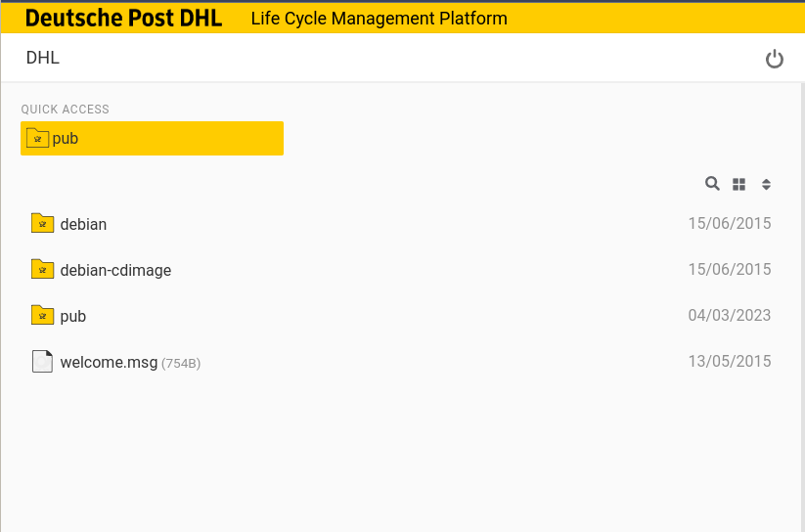This screenshot has width=805, height=532.
Task: Open the welcome.msg file
Action: coord(109,362)
